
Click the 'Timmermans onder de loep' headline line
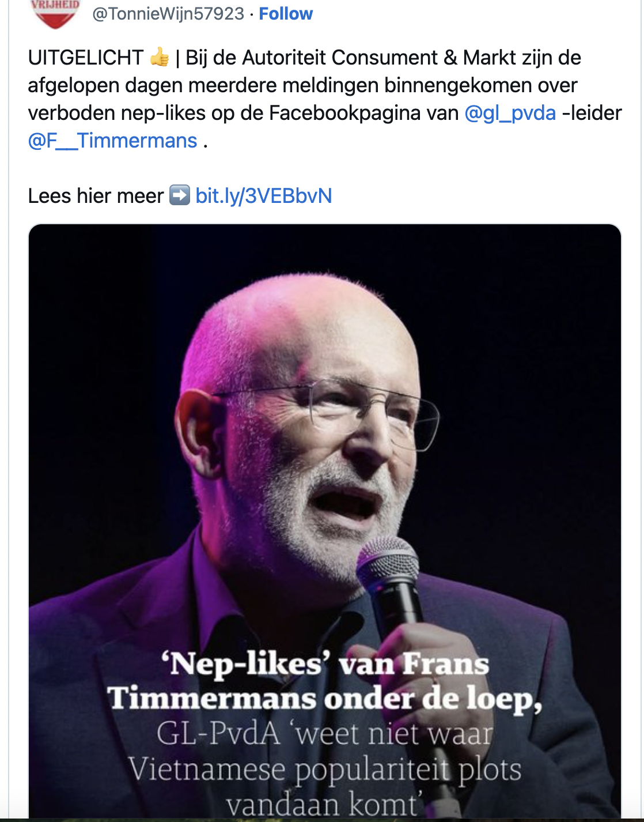[x=325, y=699]
